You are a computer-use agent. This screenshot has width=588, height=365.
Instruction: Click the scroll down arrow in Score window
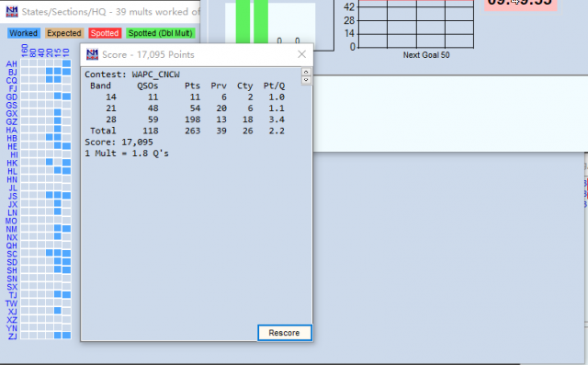306,80
